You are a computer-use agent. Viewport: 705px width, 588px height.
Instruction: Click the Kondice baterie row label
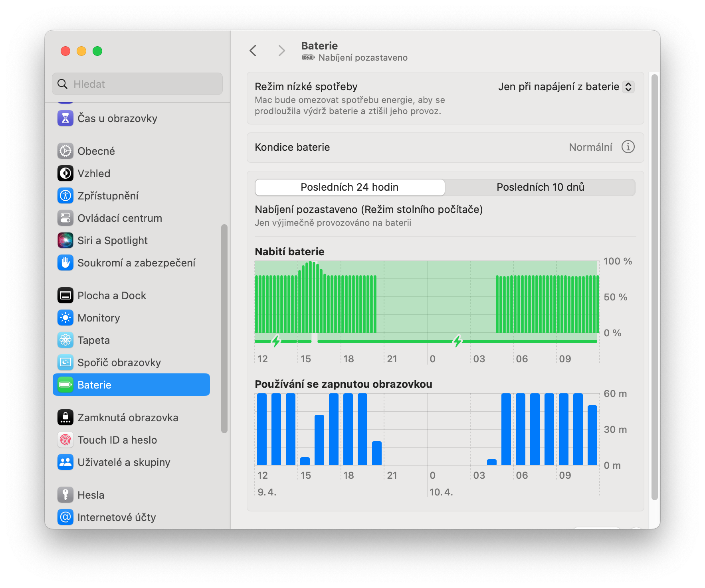point(292,148)
